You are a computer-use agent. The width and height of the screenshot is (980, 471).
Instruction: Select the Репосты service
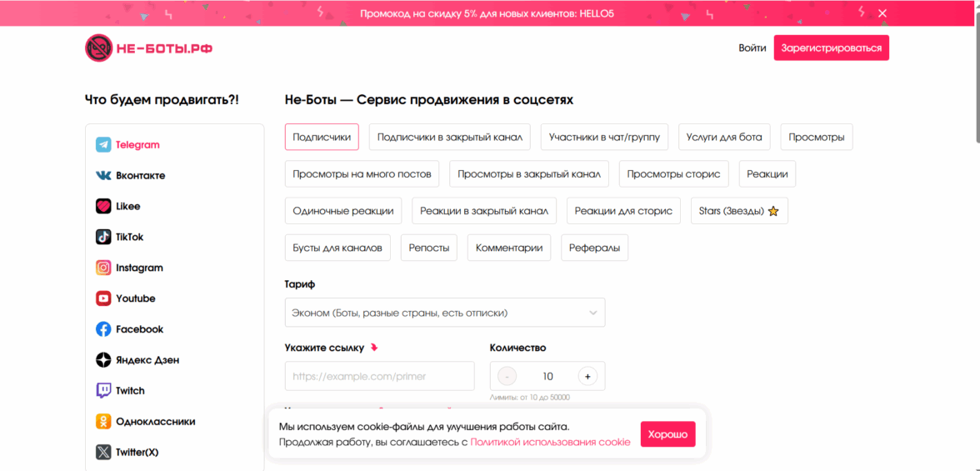pos(429,248)
